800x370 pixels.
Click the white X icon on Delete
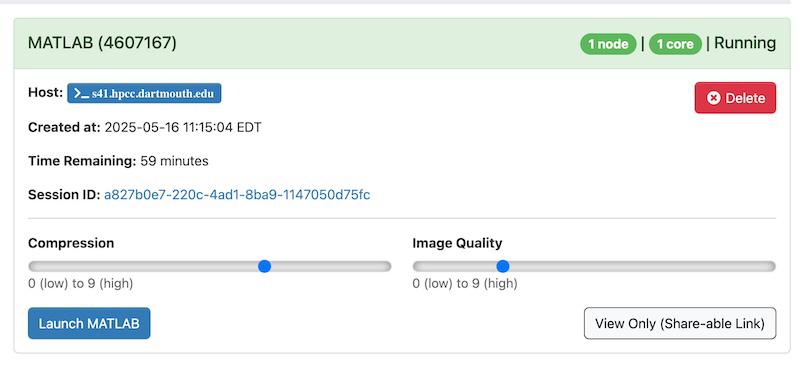tap(714, 98)
